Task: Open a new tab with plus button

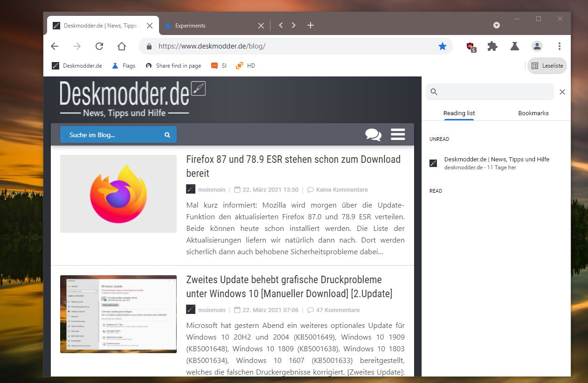Action: pos(311,25)
